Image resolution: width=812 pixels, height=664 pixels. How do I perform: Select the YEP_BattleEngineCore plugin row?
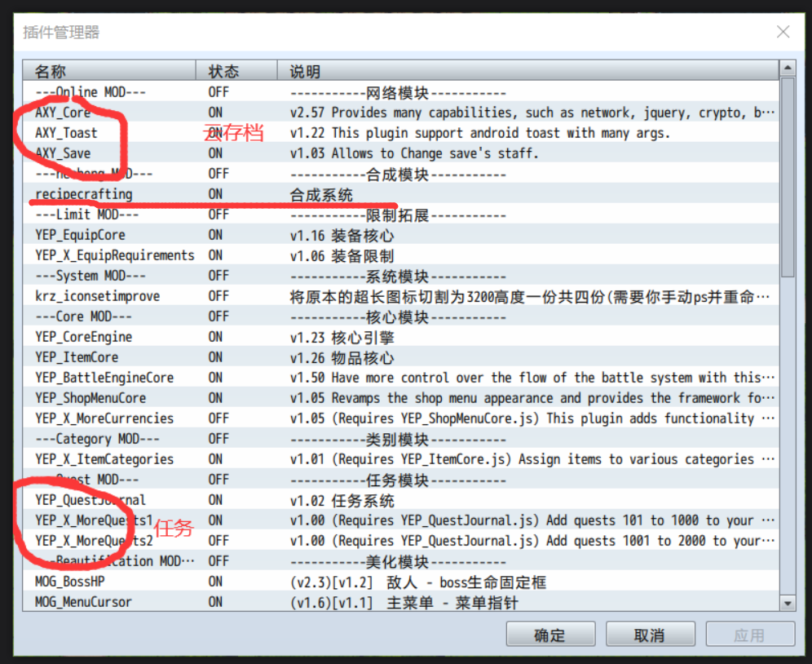[401, 378]
